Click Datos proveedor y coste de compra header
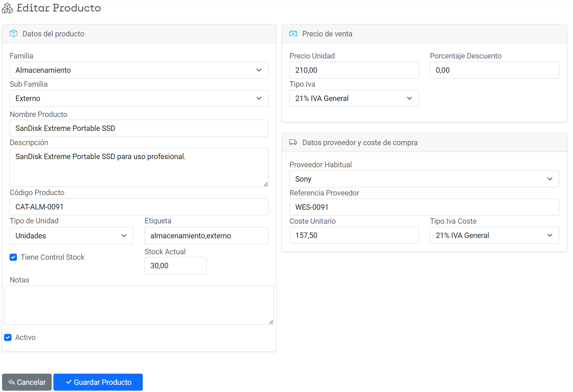 pyautogui.click(x=360, y=142)
